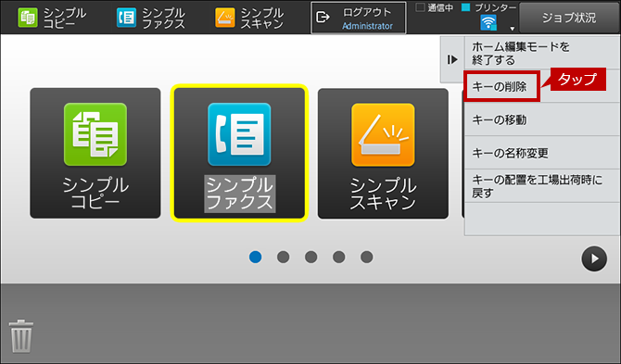Click the wireless network status icon
This screenshot has width=621, height=364.
click(488, 23)
